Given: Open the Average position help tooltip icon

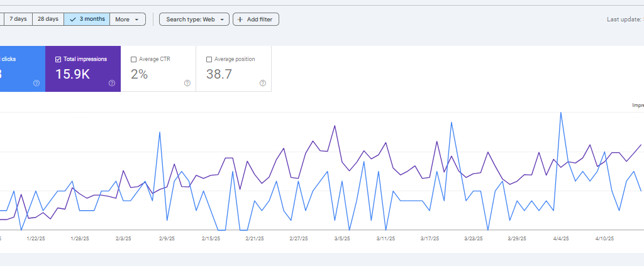Looking at the screenshot, I should [x=263, y=83].
